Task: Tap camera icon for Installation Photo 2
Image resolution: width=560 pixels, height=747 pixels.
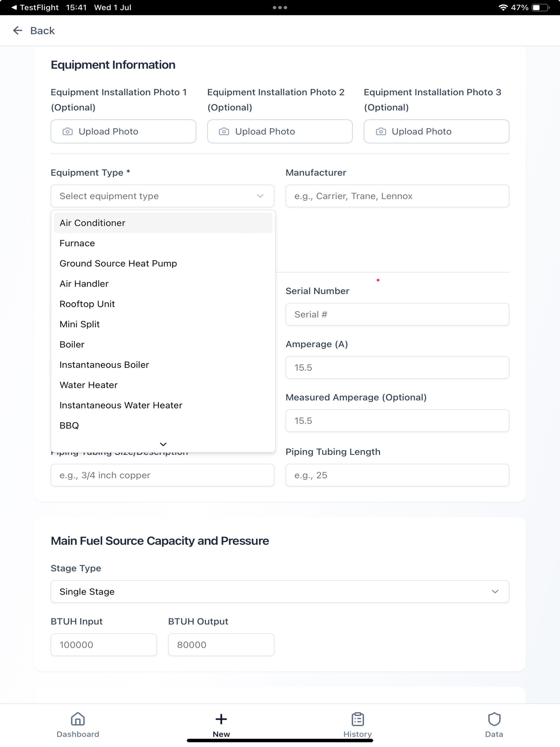Action: [x=224, y=131]
